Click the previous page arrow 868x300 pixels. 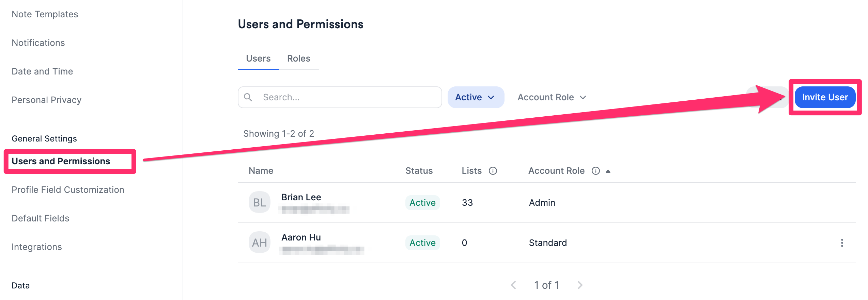tap(513, 285)
